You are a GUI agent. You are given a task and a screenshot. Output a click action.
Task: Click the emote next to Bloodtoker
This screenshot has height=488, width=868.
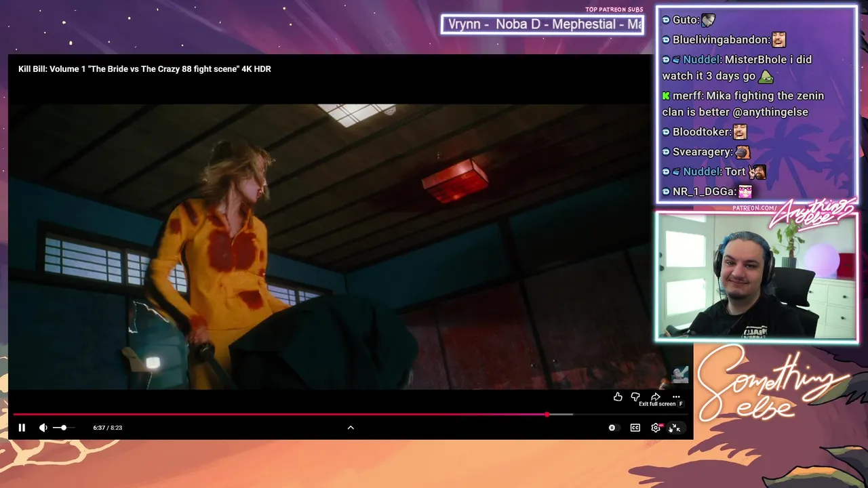click(x=740, y=132)
